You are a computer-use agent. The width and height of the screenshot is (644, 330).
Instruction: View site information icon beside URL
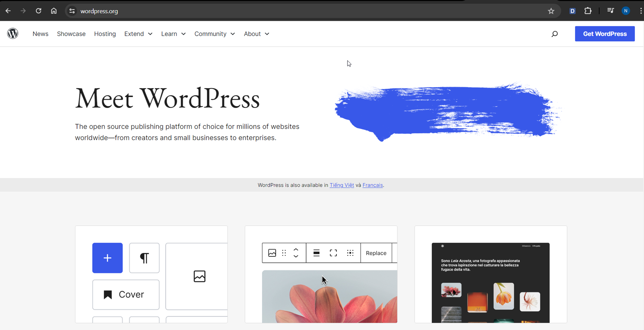(x=72, y=11)
